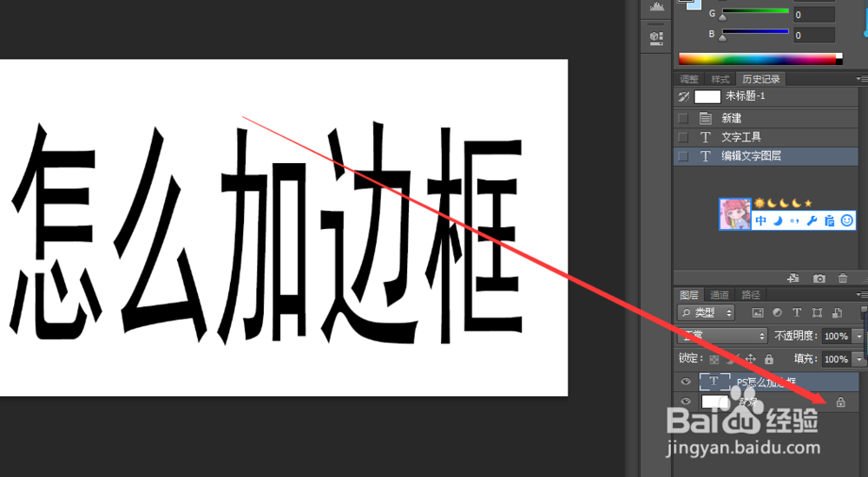868x477 pixels.
Task: Click the B blue channel slider
Action: 755,32
